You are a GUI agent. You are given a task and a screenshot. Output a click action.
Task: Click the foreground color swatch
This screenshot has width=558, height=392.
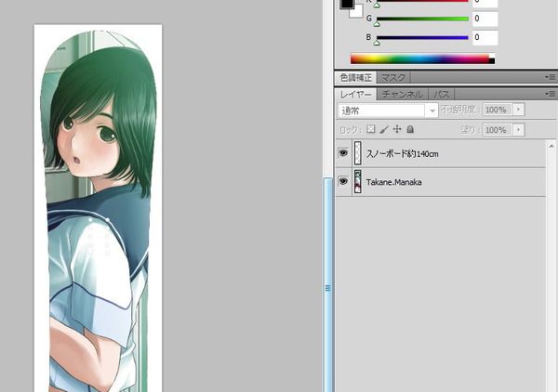[x=347, y=3]
